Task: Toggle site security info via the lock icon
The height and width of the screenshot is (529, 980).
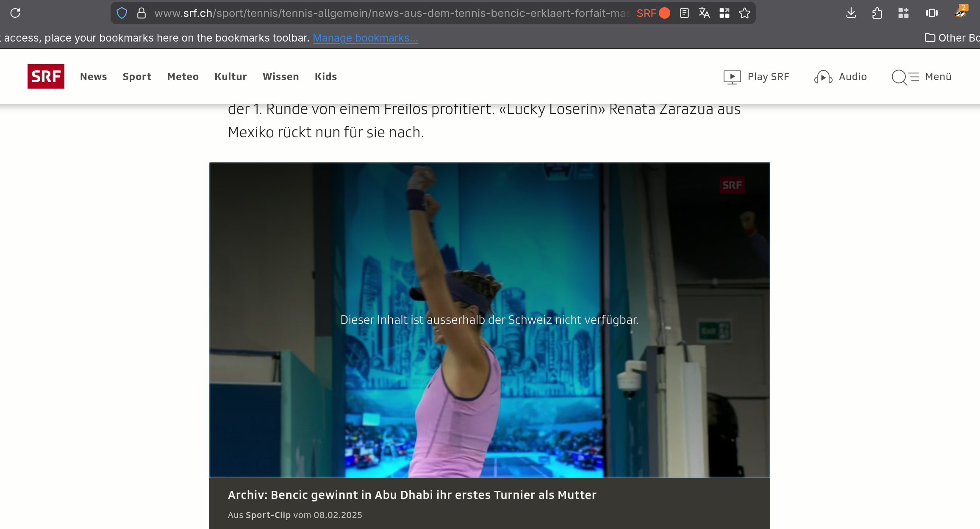Action: tap(141, 13)
